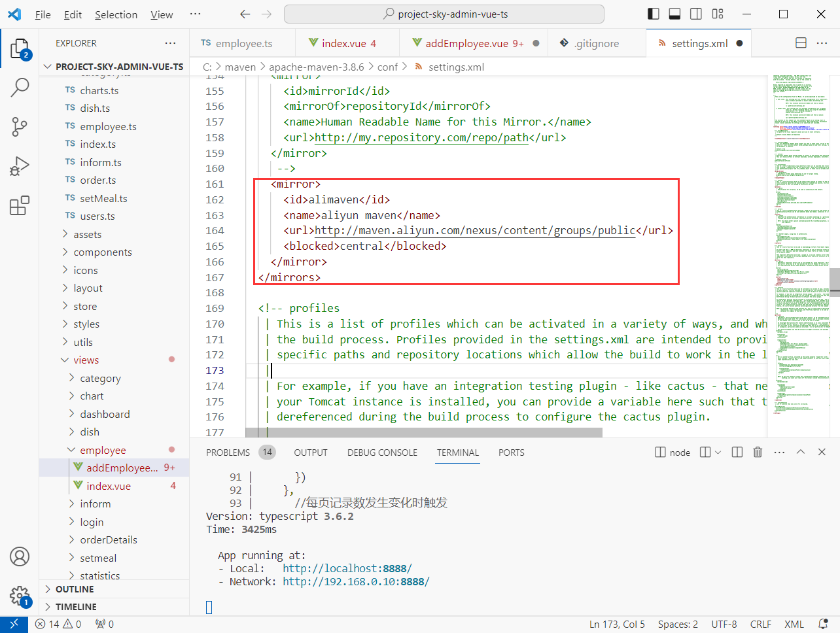
Task: Toggle the bottom panel layout icon
Action: point(674,14)
